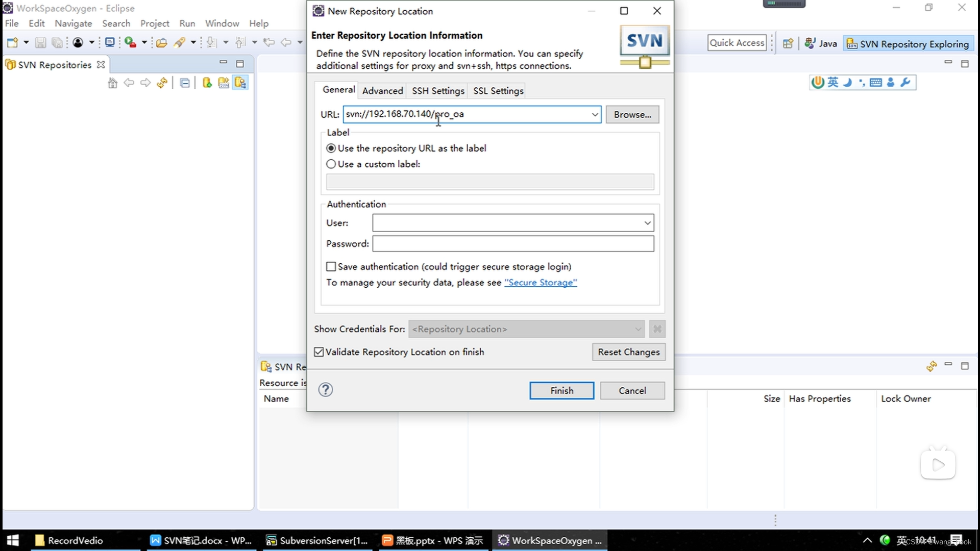Switch to the SSH Settings tab
This screenshot has width=980, height=551.
pos(438,91)
